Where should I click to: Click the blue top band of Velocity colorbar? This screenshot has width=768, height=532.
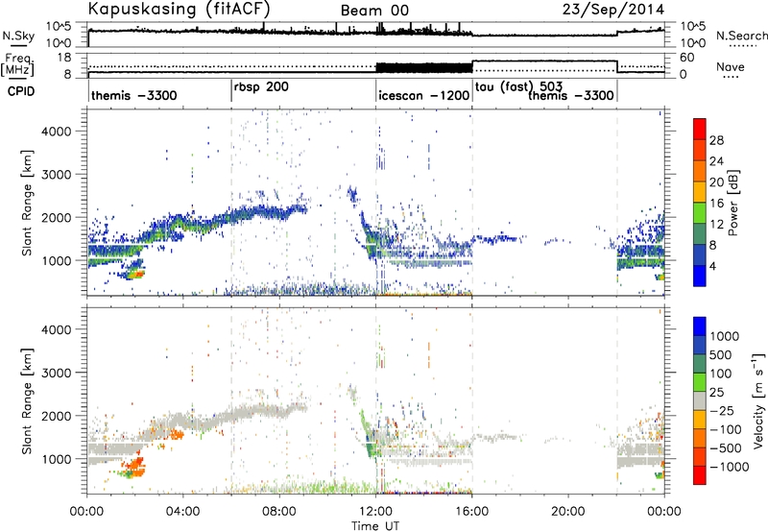700,326
